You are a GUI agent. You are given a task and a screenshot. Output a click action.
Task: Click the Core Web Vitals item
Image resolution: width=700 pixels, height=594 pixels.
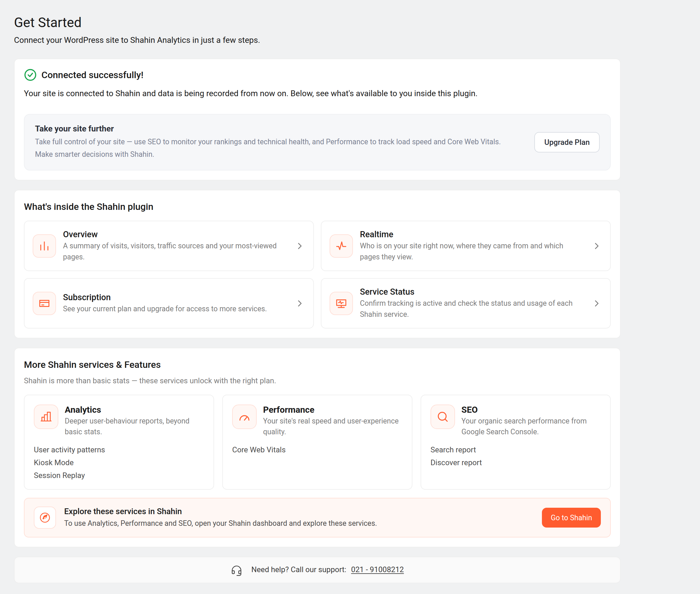click(259, 450)
